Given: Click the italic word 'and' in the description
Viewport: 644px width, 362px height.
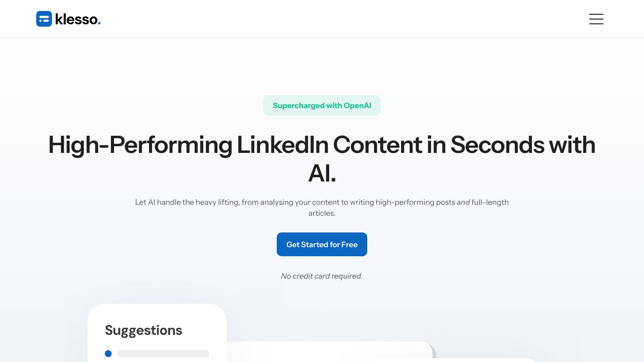Looking at the screenshot, I should click(463, 202).
